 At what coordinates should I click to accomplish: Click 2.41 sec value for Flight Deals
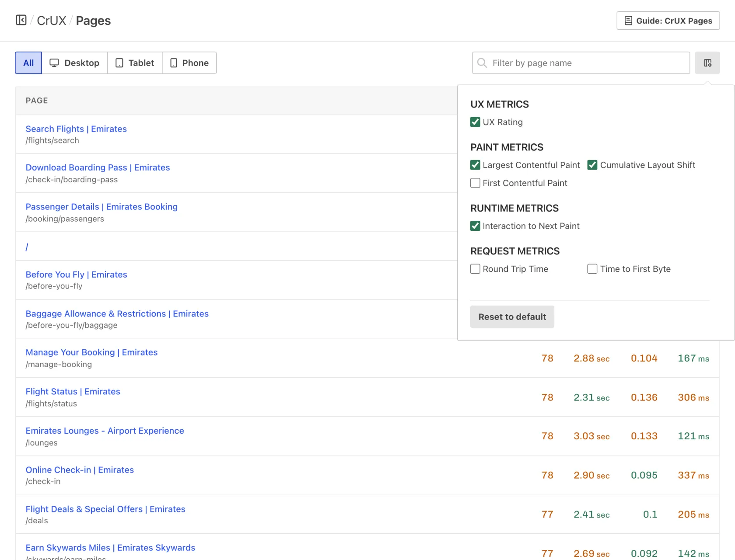(x=591, y=515)
